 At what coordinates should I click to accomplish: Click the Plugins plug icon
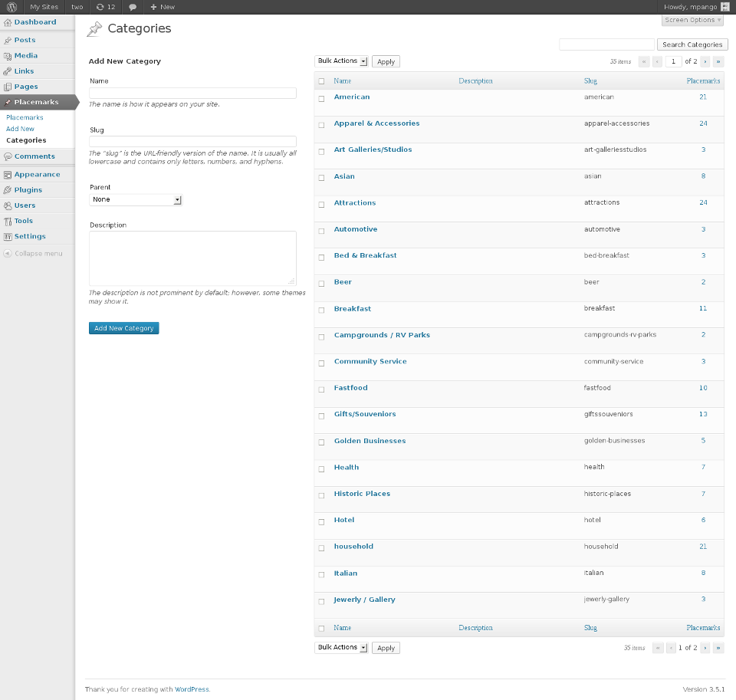pos(8,190)
